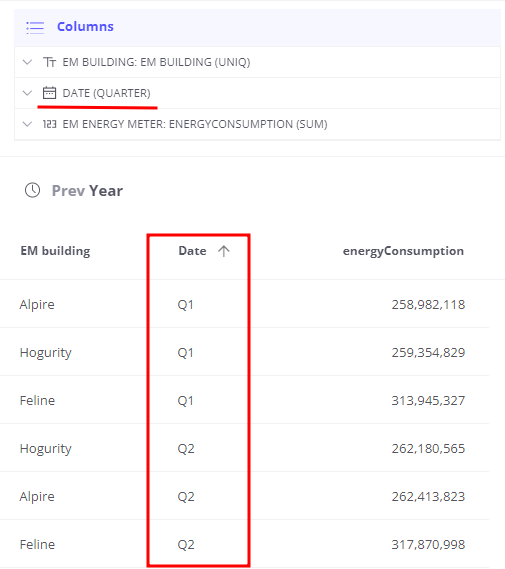The height and width of the screenshot is (569, 505).
Task: Click the Prev Year title
Action: (87, 191)
